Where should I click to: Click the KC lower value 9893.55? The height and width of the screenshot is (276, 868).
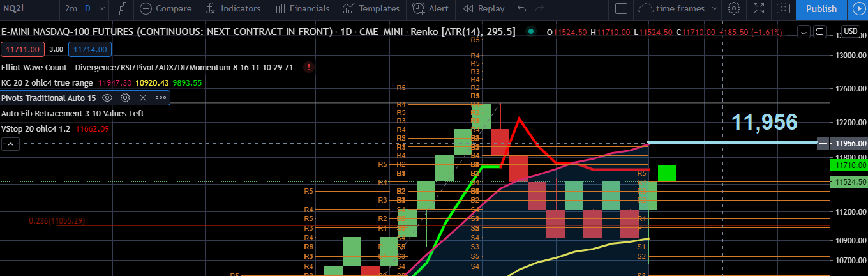[187, 82]
